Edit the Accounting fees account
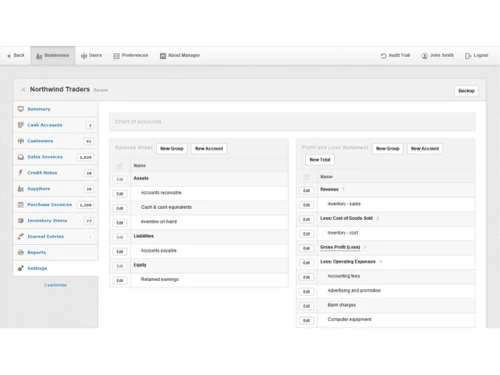 tap(306, 277)
